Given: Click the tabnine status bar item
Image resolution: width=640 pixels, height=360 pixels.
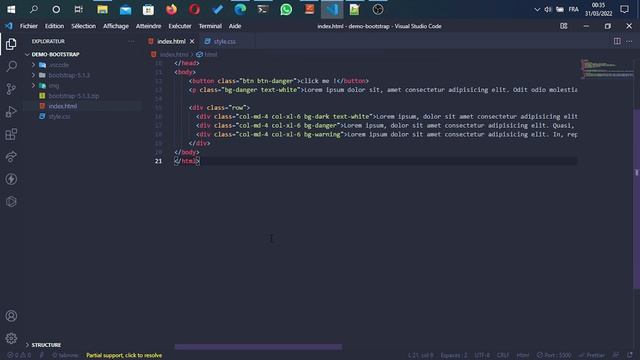Looking at the screenshot, I should coord(65,356).
